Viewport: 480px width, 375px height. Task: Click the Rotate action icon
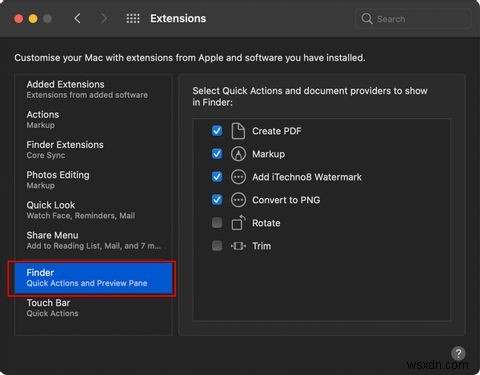[238, 223]
